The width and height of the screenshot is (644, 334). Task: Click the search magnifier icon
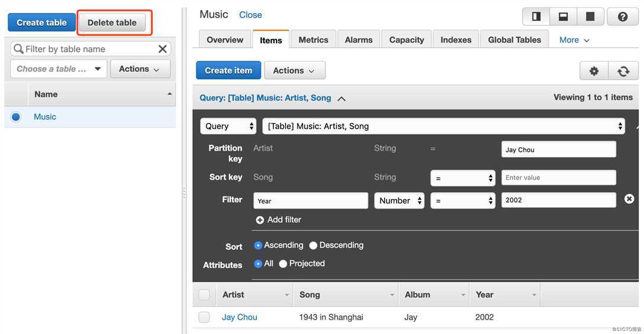pos(18,49)
